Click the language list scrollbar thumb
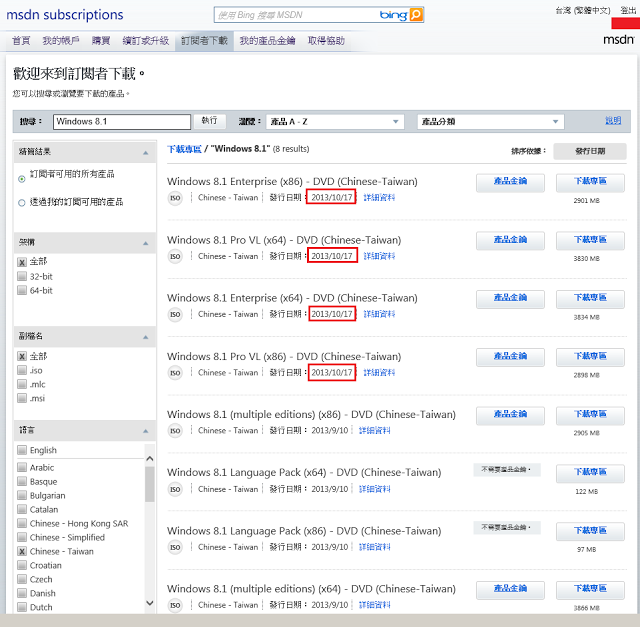The image size is (640, 627). [150, 484]
